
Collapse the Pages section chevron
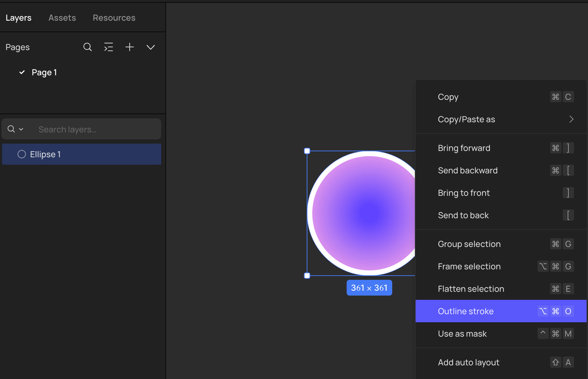(x=151, y=47)
